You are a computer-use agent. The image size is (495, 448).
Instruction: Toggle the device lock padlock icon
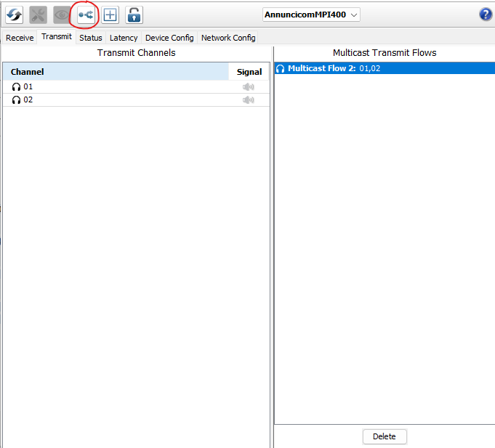click(x=134, y=15)
